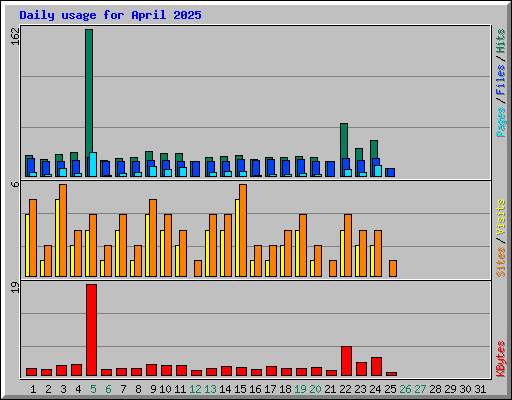Click the tall red KBytes bar for day 5
The width and height of the screenshot is (512, 400).
[x=92, y=330]
